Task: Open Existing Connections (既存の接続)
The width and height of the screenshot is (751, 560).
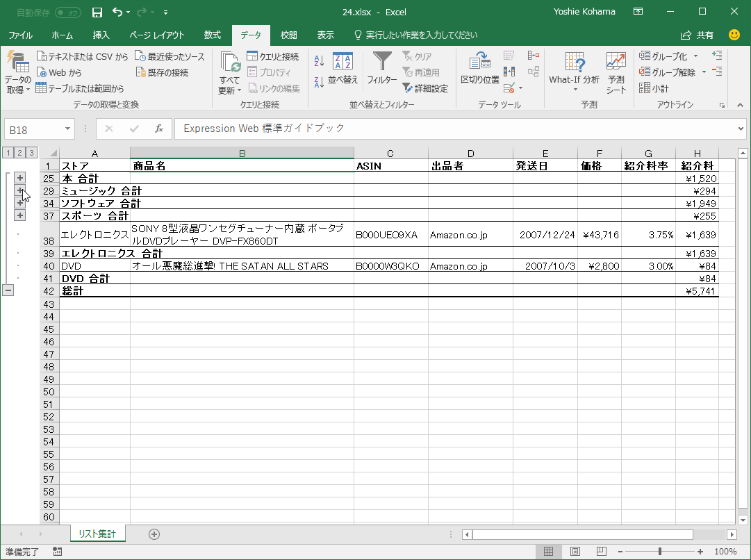Action: click(x=162, y=72)
